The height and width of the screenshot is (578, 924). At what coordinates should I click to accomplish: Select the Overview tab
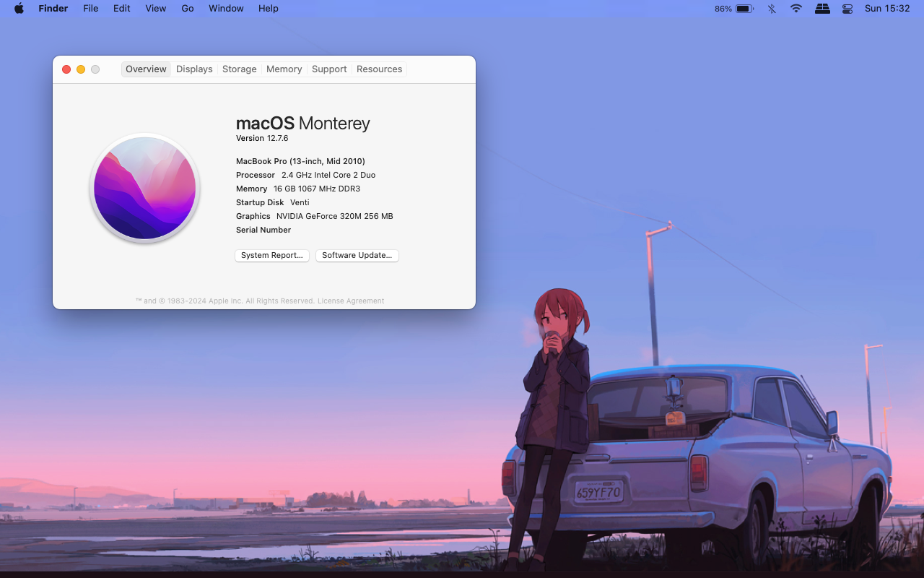click(x=146, y=69)
